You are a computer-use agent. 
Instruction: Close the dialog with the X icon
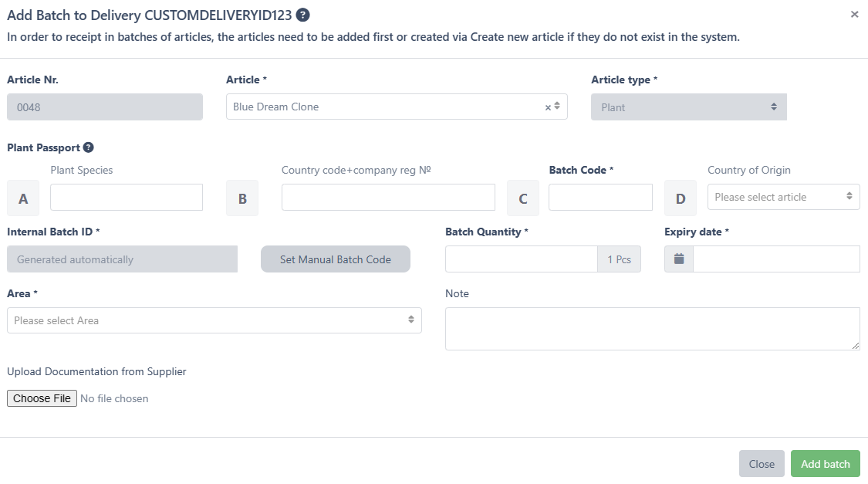pyautogui.click(x=854, y=15)
